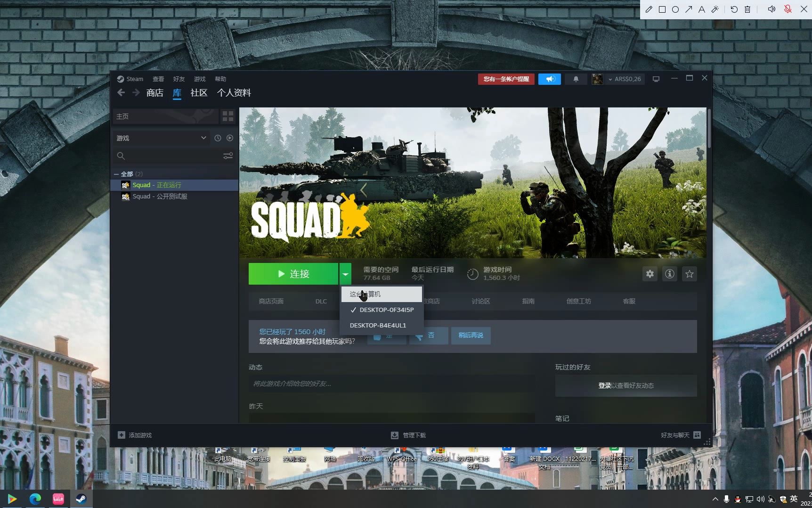Select the magic wand annotation tool
The width and height of the screenshot is (812, 508).
pyautogui.click(x=715, y=9)
